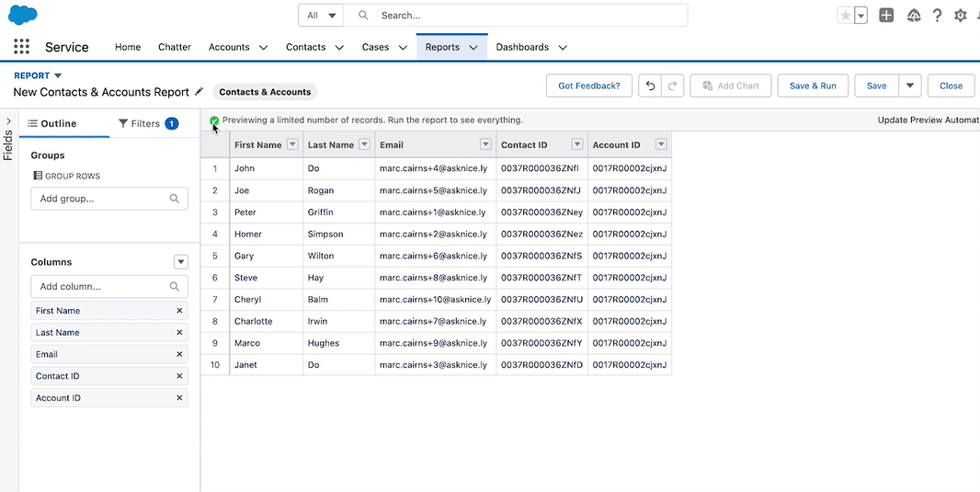Open the App Launcher grid icon
The image size is (980, 492).
tap(22, 47)
